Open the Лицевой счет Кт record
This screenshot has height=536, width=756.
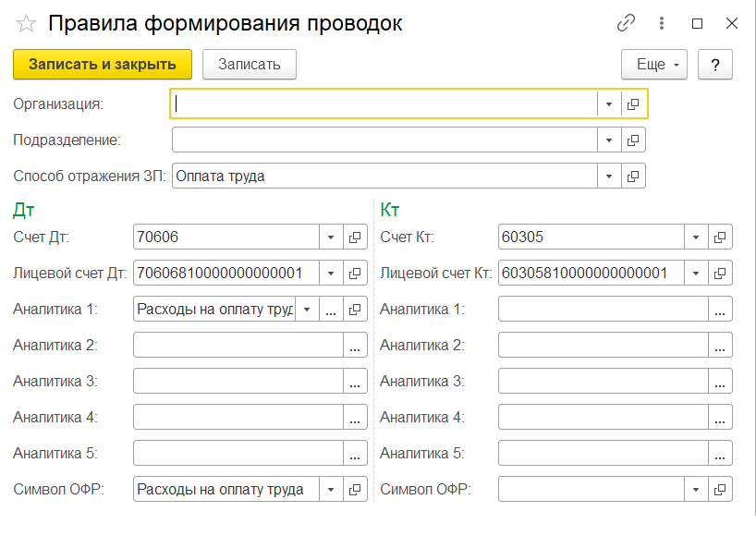(x=720, y=274)
